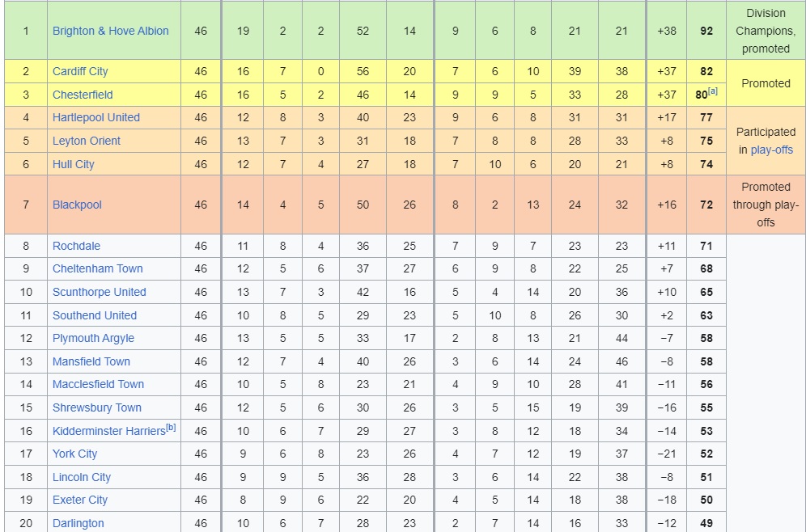Open the Plymouth Argyle link
This screenshot has width=806, height=532.
tap(93, 339)
